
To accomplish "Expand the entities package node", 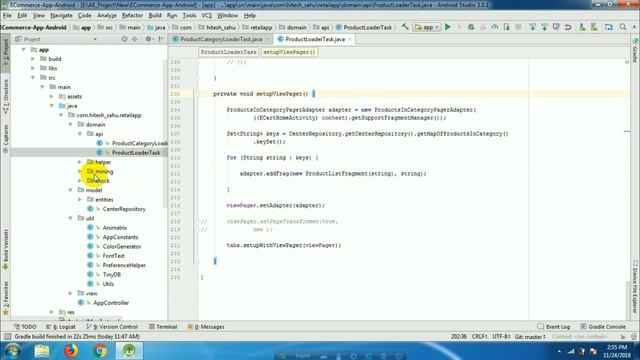I will [x=80, y=200].
